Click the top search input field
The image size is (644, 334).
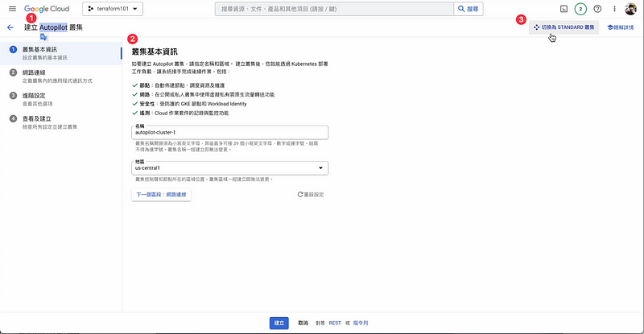[334, 9]
